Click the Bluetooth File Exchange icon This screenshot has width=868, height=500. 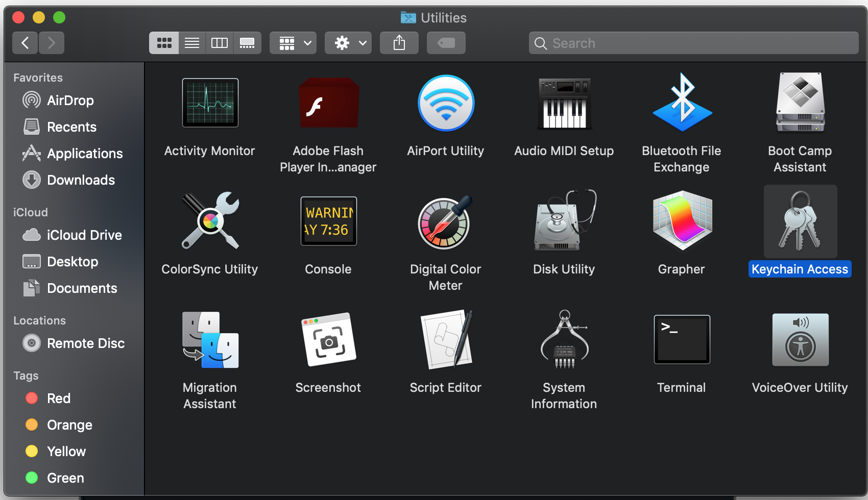pyautogui.click(x=681, y=103)
